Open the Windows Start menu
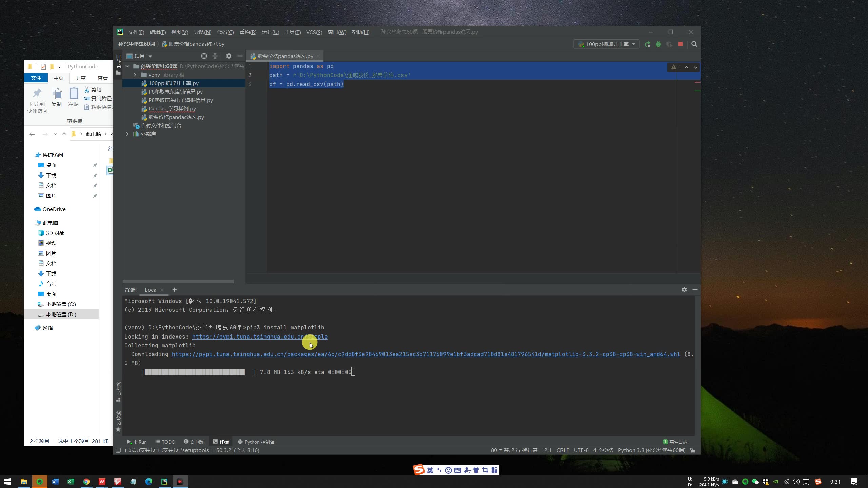 tap(7, 482)
